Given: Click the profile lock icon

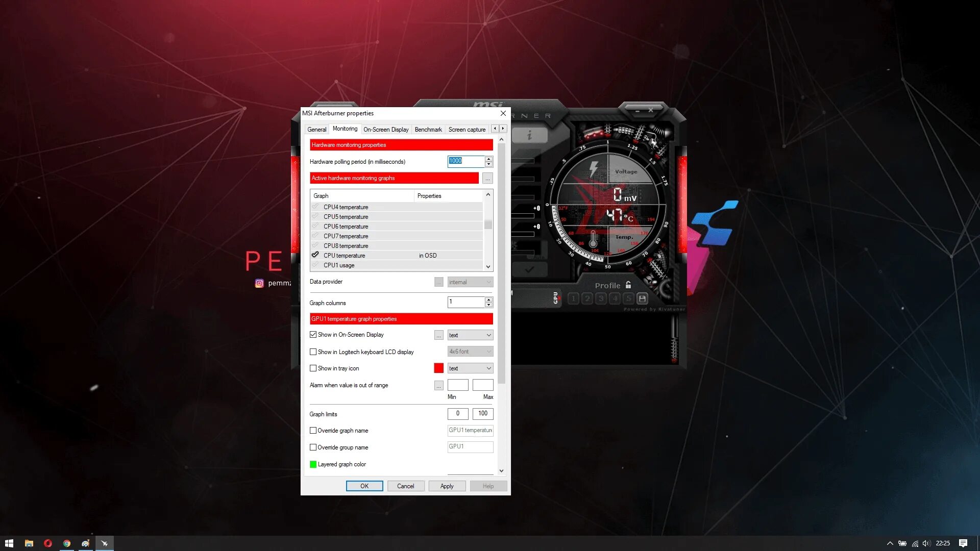Looking at the screenshot, I should coord(628,285).
